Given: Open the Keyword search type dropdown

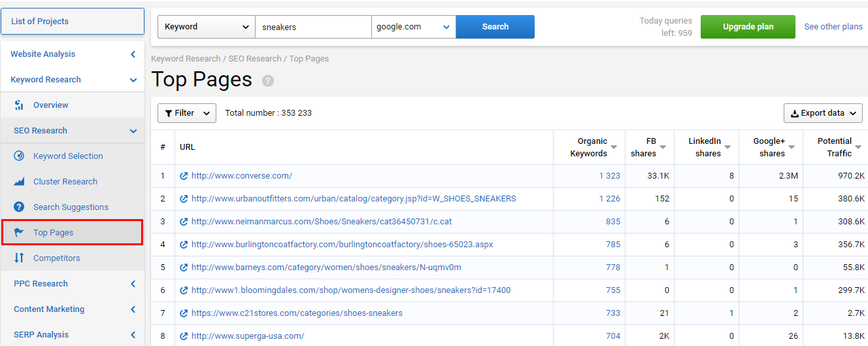Looking at the screenshot, I should [207, 27].
